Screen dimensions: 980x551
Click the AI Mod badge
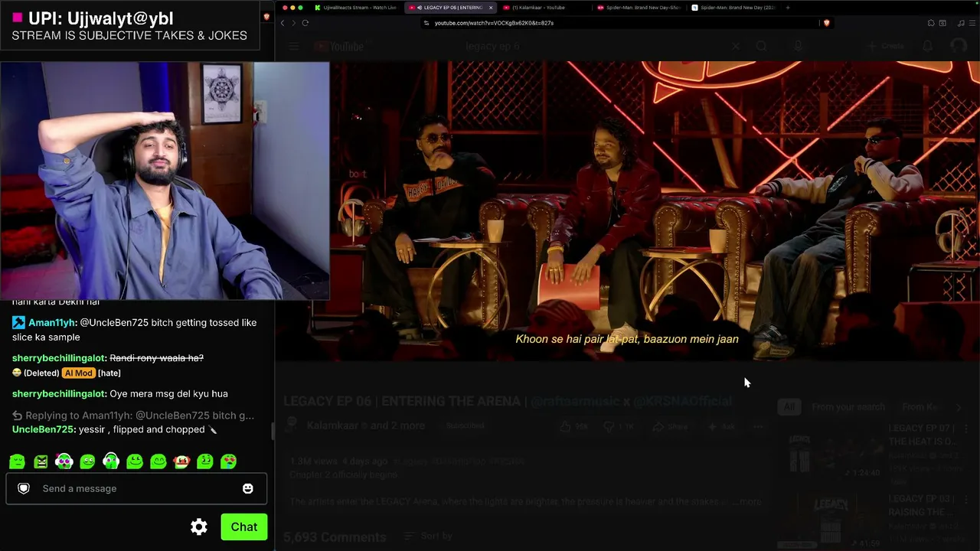coord(78,373)
